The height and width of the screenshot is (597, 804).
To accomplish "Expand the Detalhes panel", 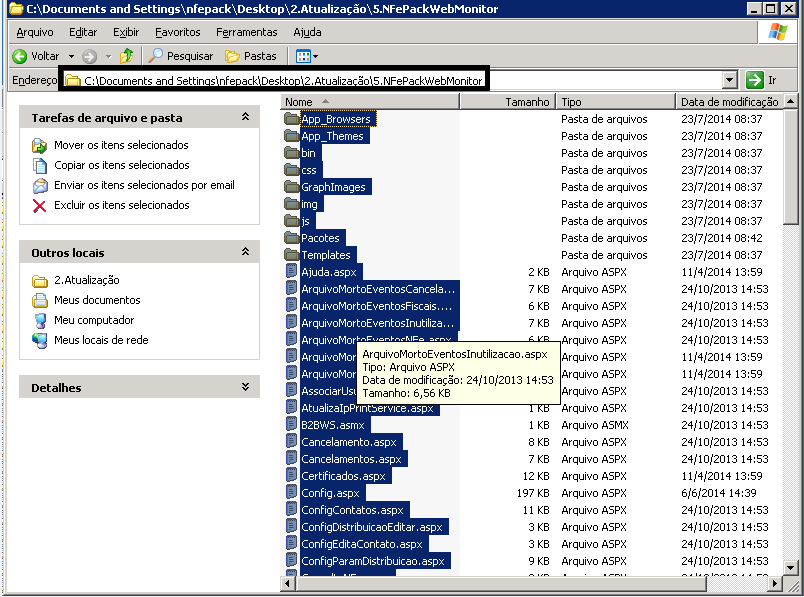I will [x=245, y=387].
